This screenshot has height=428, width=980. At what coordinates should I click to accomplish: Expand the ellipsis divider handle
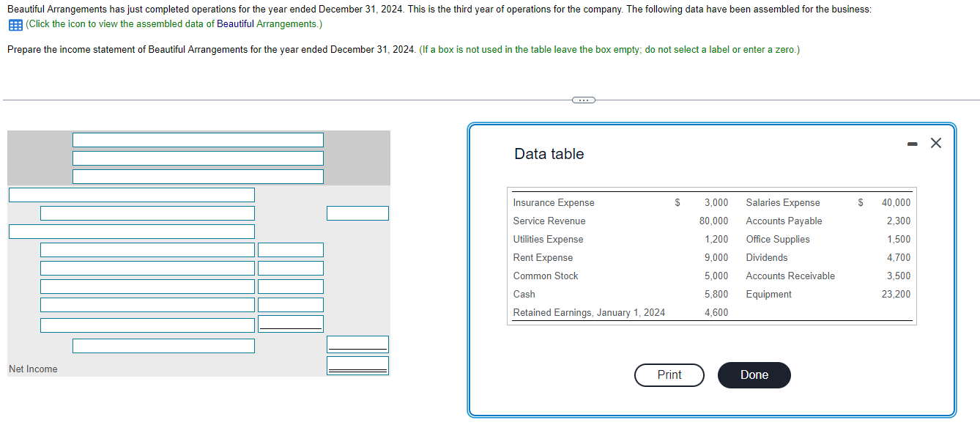[583, 100]
